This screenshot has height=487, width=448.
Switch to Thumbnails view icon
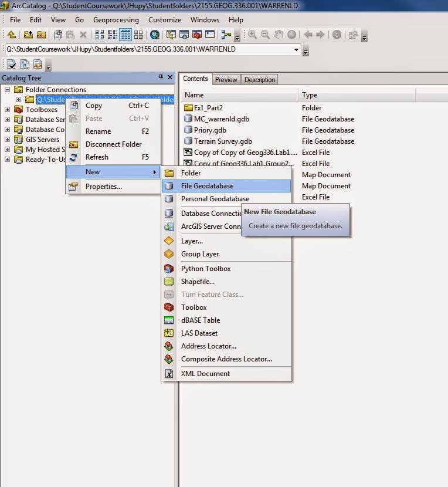[138, 35]
